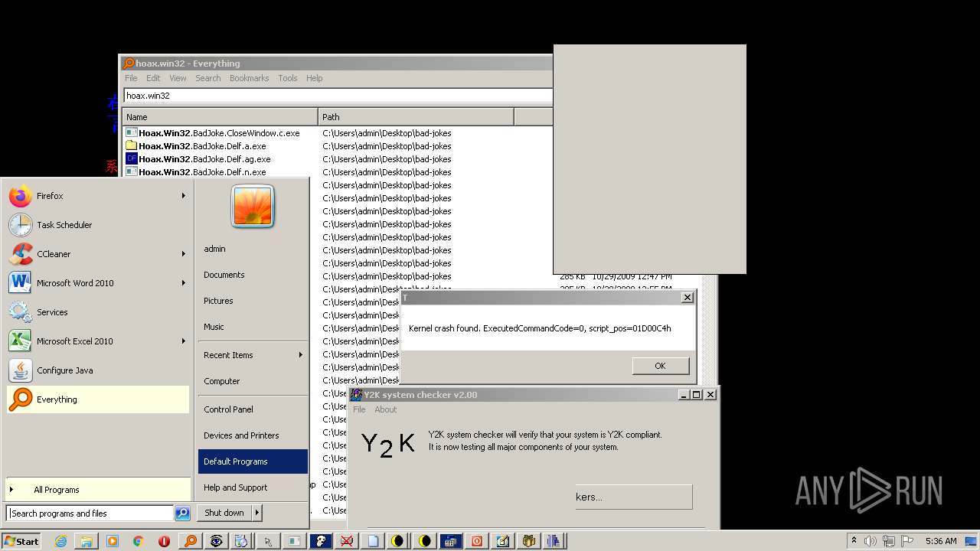
Task: Click OK in the Kernel crash dialog
Action: [x=660, y=366]
